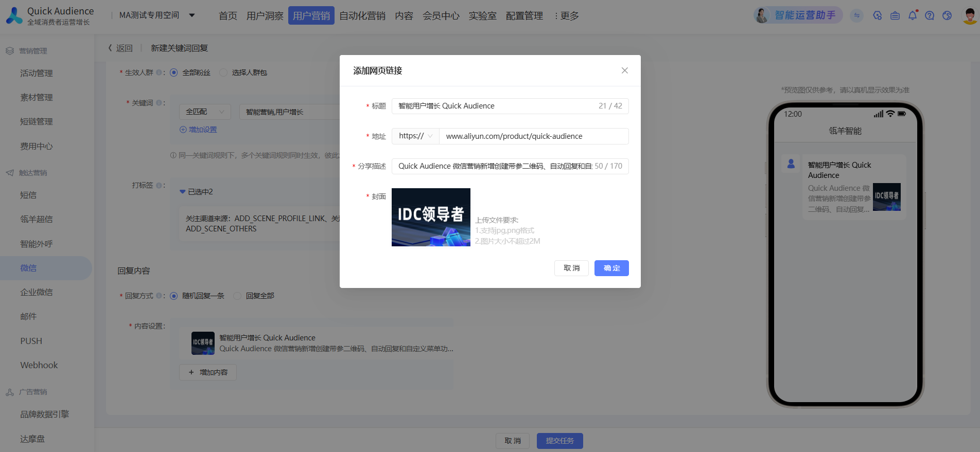This screenshot has width=980, height=452.
Task: Select 微信 in sidebar
Action: (46, 268)
